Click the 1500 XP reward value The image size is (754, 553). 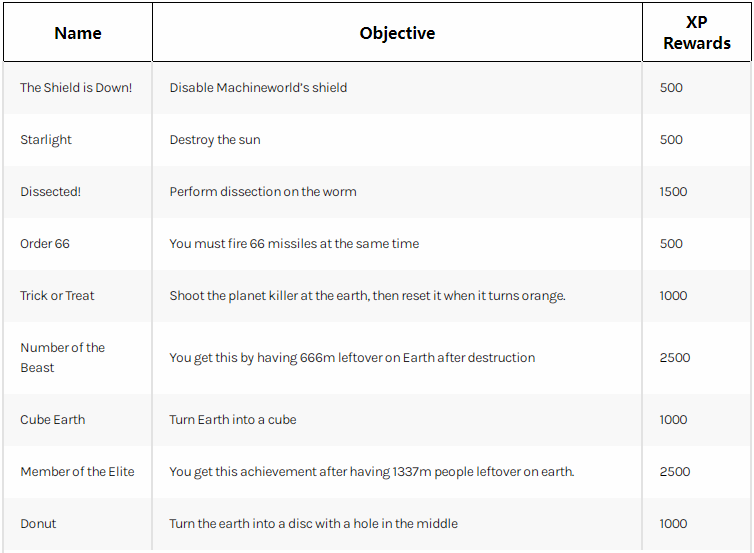pos(673,191)
